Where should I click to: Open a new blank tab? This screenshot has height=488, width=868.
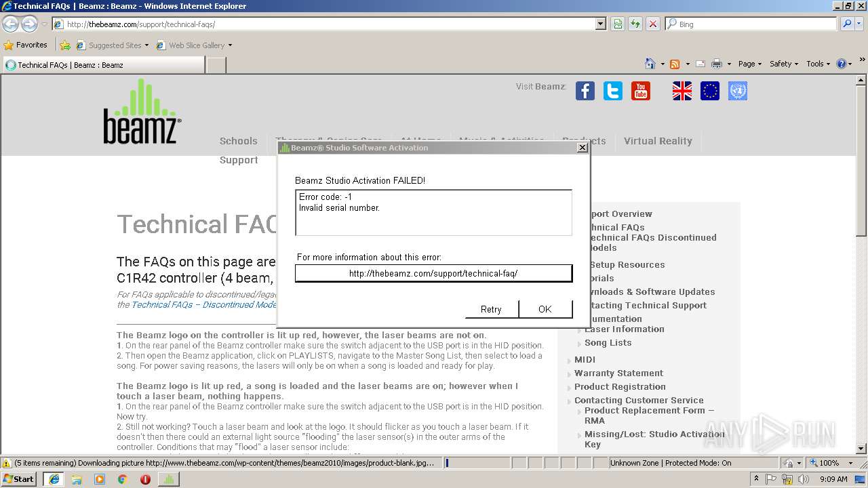point(216,65)
